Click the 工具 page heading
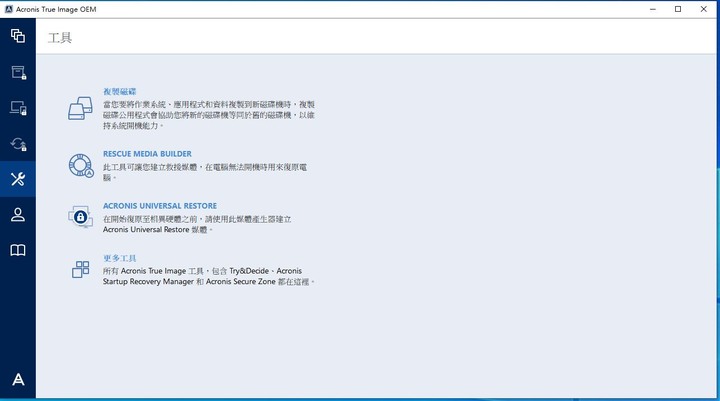This screenshot has height=401, width=720. [60, 38]
